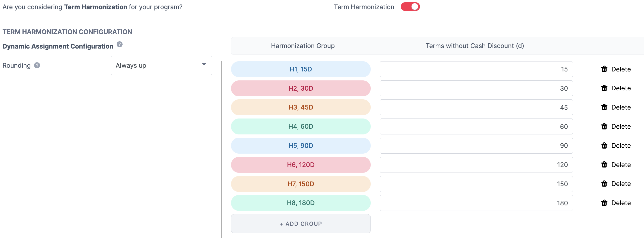The width and height of the screenshot is (644, 238).
Task: Click the trash icon for H5, 90D
Action: (604, 146)
